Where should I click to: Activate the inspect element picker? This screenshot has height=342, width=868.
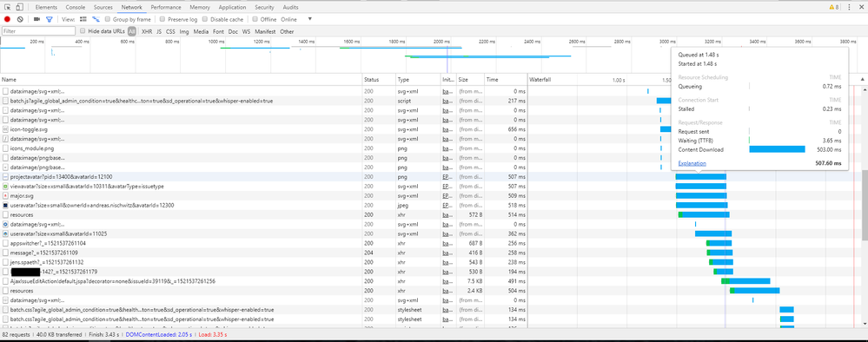[x=8, y=7]
